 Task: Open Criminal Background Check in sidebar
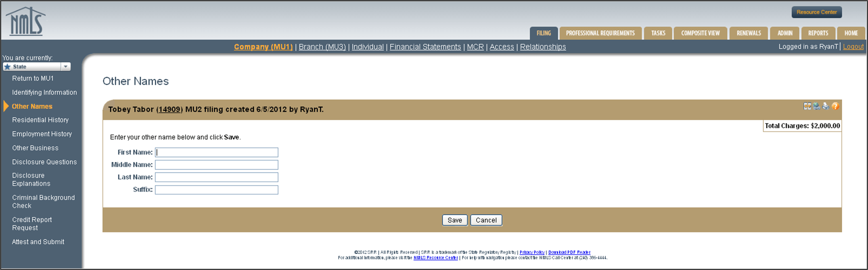coord(43,201)
